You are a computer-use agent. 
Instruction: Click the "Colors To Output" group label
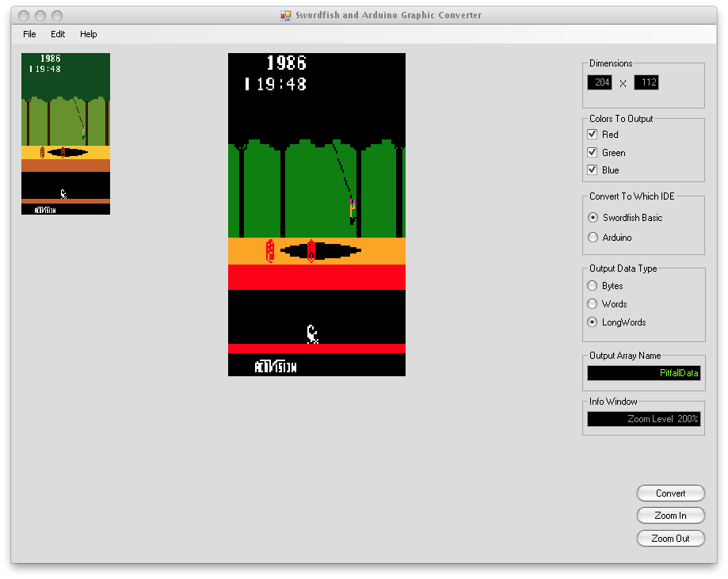(621, 118)
